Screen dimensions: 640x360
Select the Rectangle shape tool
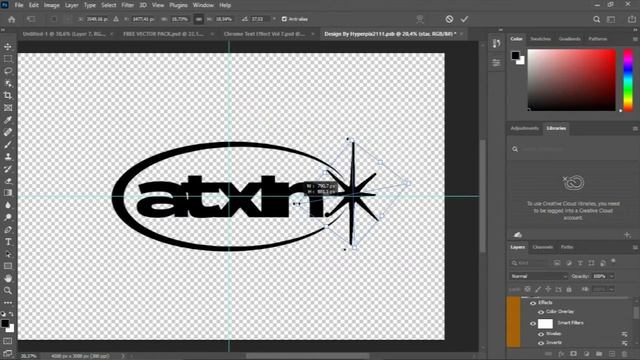[8, 266]
